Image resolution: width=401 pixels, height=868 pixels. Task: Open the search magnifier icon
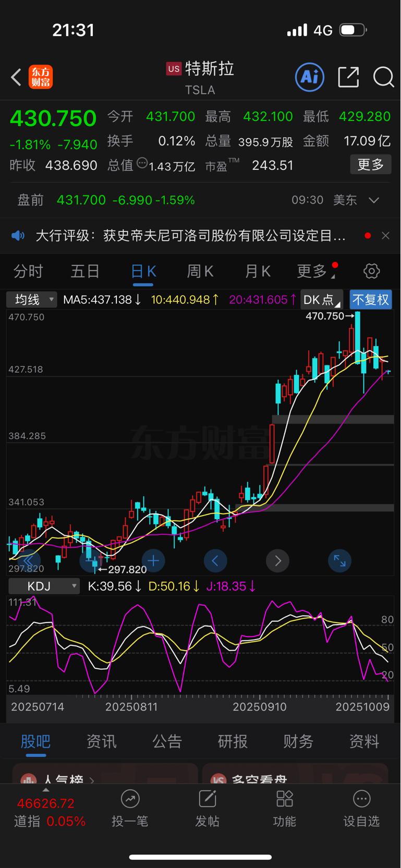(x=383, y=78)
